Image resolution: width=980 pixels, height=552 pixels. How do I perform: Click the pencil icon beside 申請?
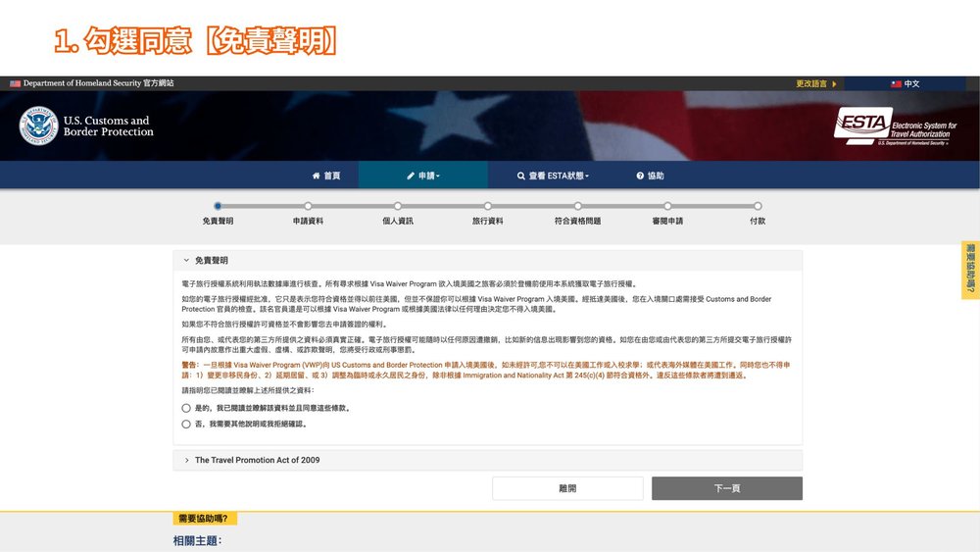pos(411,176)
